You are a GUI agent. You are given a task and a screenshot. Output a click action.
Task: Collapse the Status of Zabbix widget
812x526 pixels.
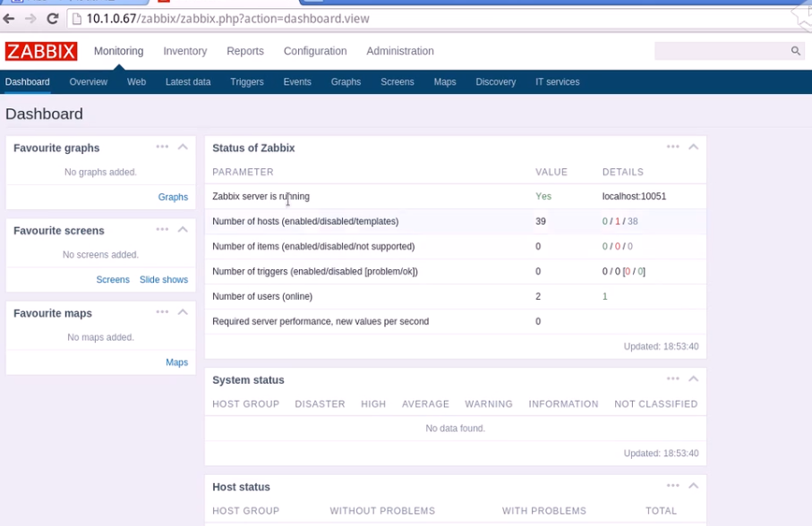pos(694,147)
